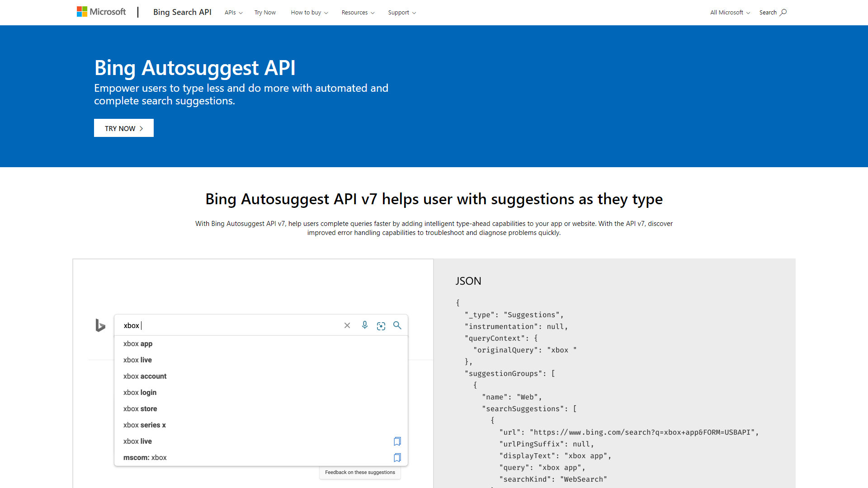Click the JSON panel heading
Image resolution: width=868 pixels, height=488 pixels.
[468, 281]
